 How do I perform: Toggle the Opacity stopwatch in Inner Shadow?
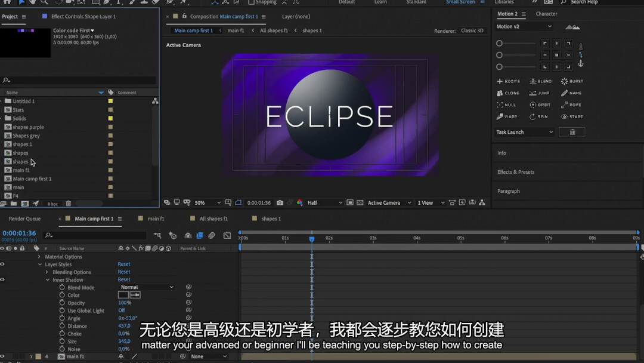[62, 303]
